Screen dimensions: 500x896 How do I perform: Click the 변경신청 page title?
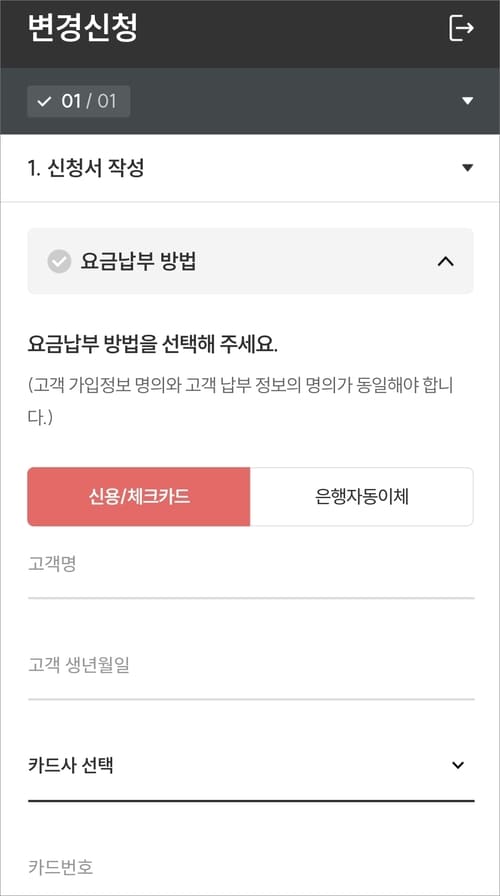(82, 27)
